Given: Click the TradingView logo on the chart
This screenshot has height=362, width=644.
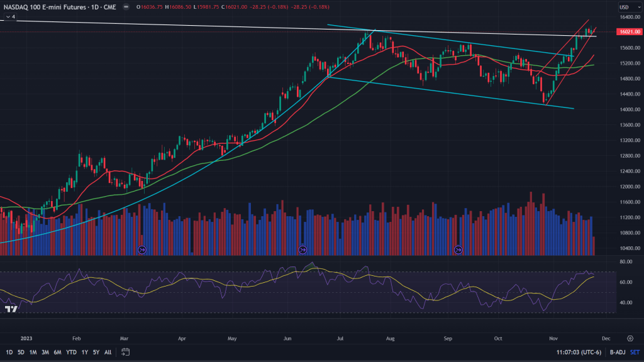Looking at the screenshot, I should tap(11, 309).
